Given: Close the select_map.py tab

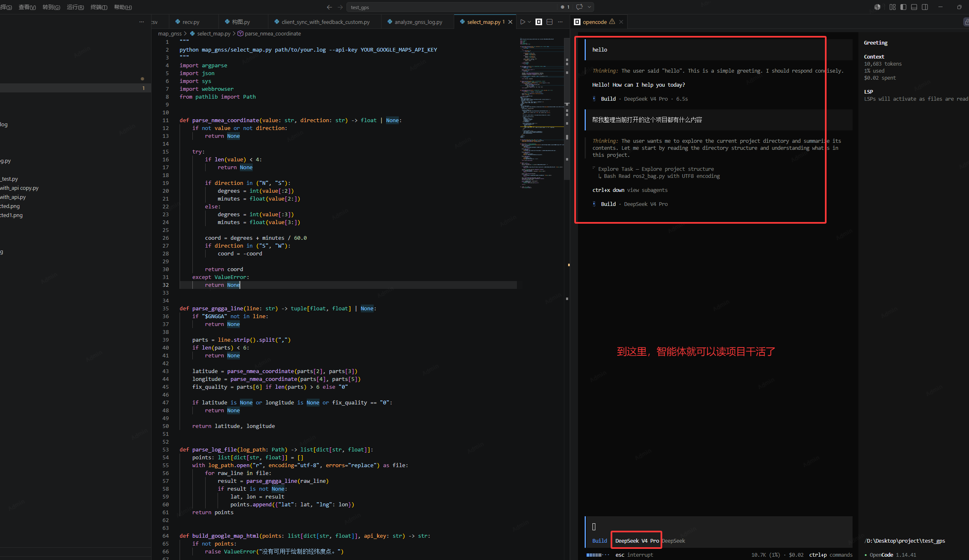Looking at the screenshot, I should [510, 22].
